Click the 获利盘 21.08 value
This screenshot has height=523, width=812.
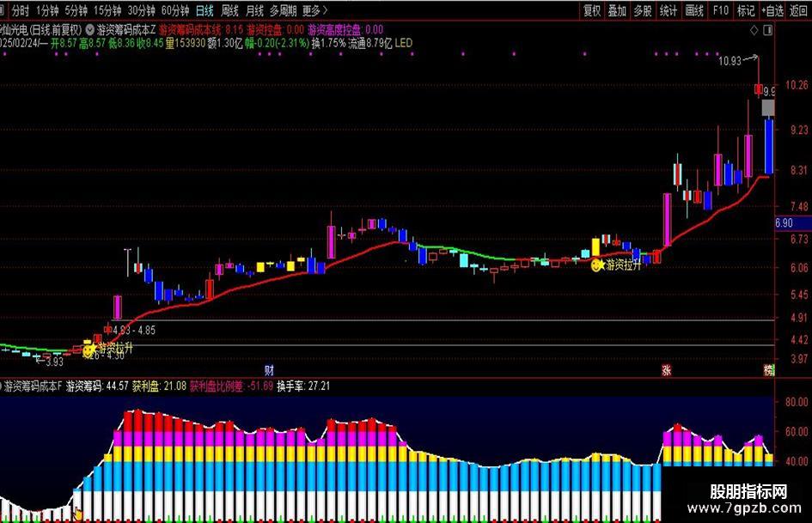point(159,386)
